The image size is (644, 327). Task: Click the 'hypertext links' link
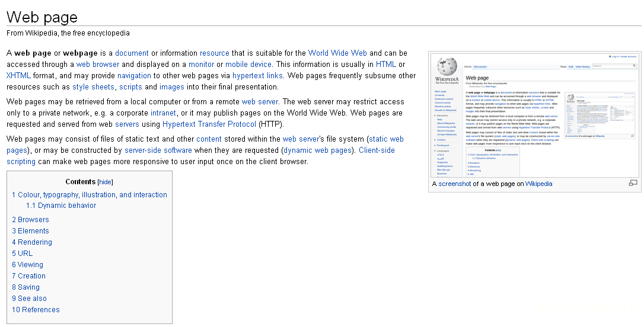pos(257,75)
